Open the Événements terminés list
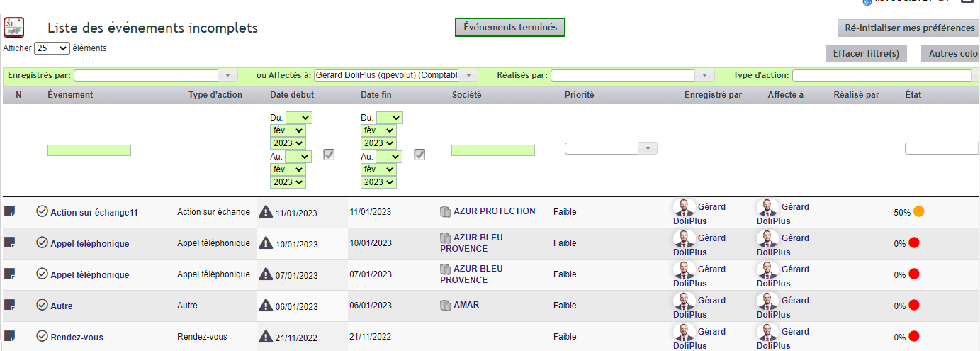980x351 pixels. click(x=510, y=27)
